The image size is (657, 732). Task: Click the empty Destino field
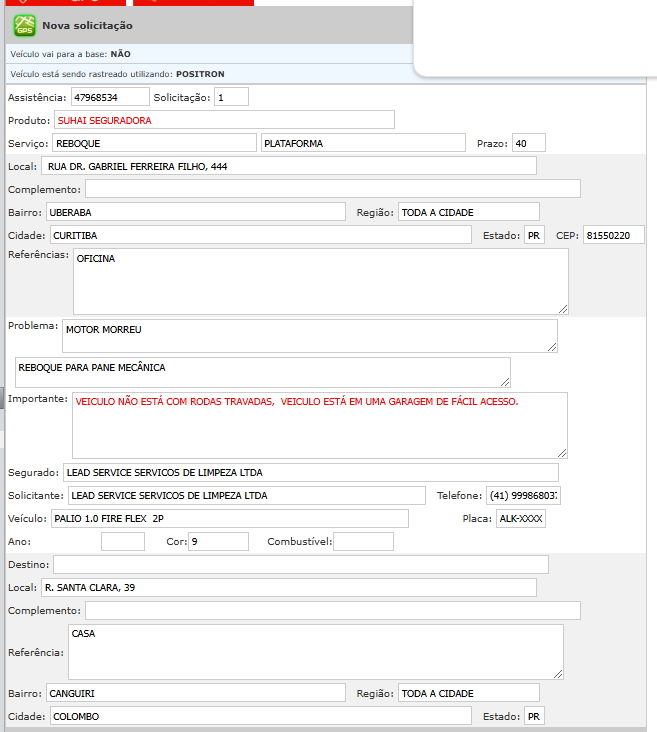point(300,564)
